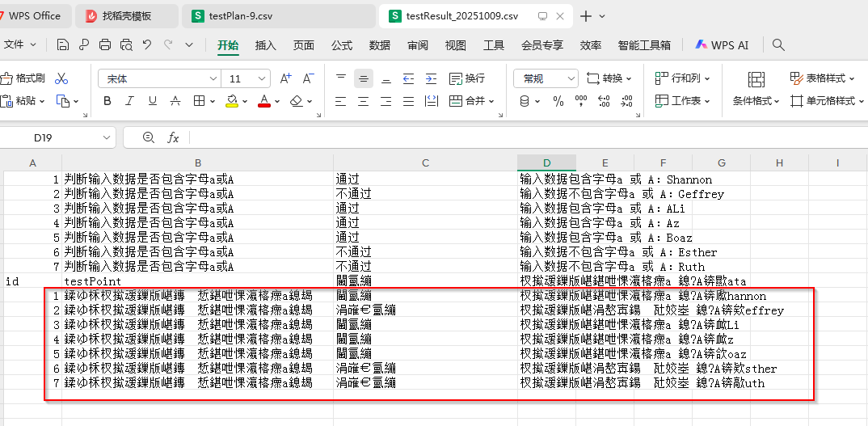Open the search magnifier in menu bar
The height and width of the screenshot is (426, 868).
(778, 45)
